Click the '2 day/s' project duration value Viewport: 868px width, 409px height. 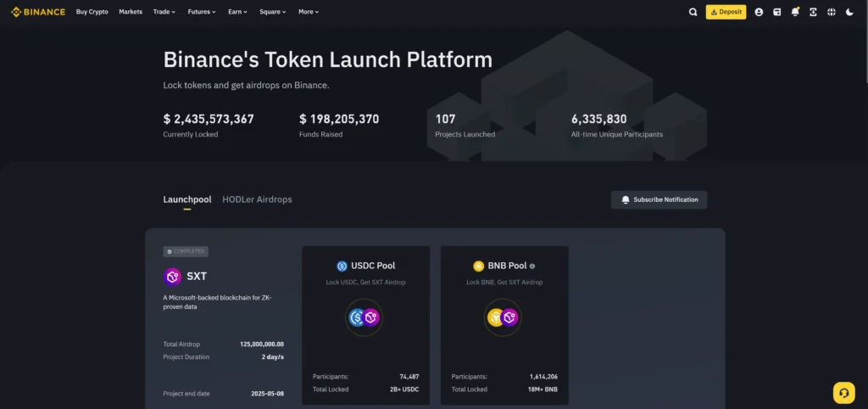tap(273, 357)
